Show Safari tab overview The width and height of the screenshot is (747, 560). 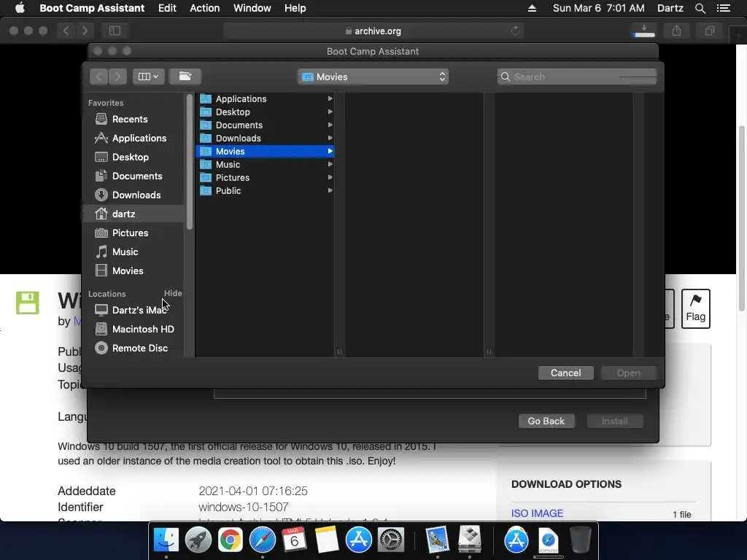tap(710, 31)
